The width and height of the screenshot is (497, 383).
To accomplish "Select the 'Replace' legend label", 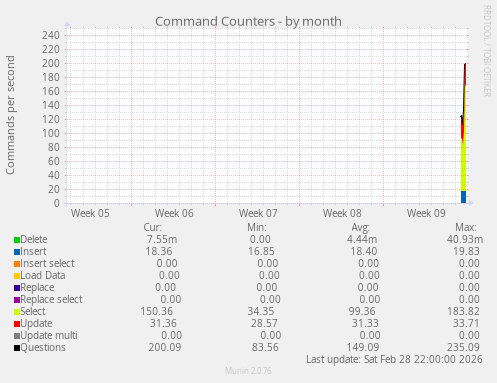I will [x=37, y=287].
